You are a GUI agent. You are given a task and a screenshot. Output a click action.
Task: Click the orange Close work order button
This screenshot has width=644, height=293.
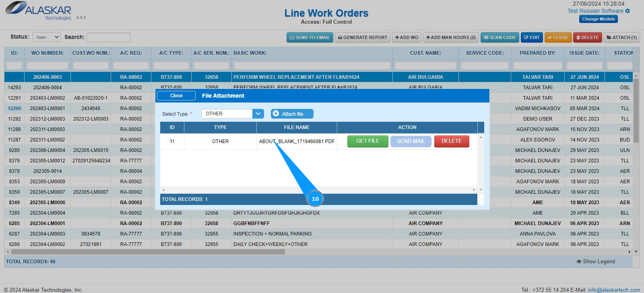558,37
